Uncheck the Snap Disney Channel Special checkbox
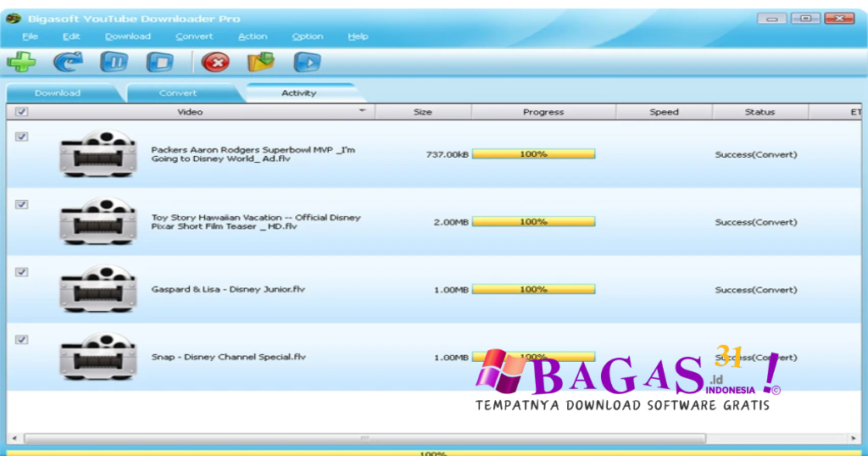868x456 pixels. click(21, 339)
